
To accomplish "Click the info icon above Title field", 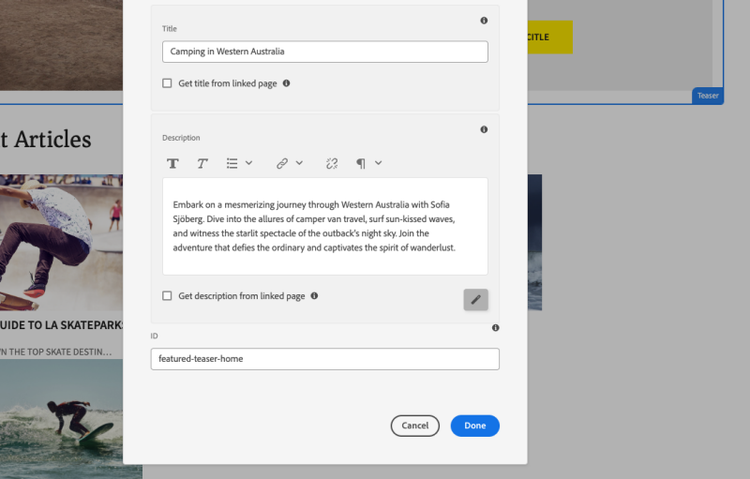I will coord(484,21).
